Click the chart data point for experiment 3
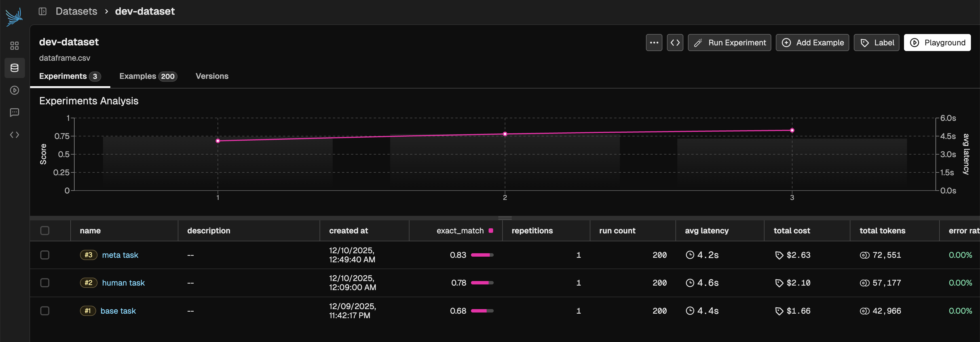Viewport: 980px width, 342px height. pos(792,130)
